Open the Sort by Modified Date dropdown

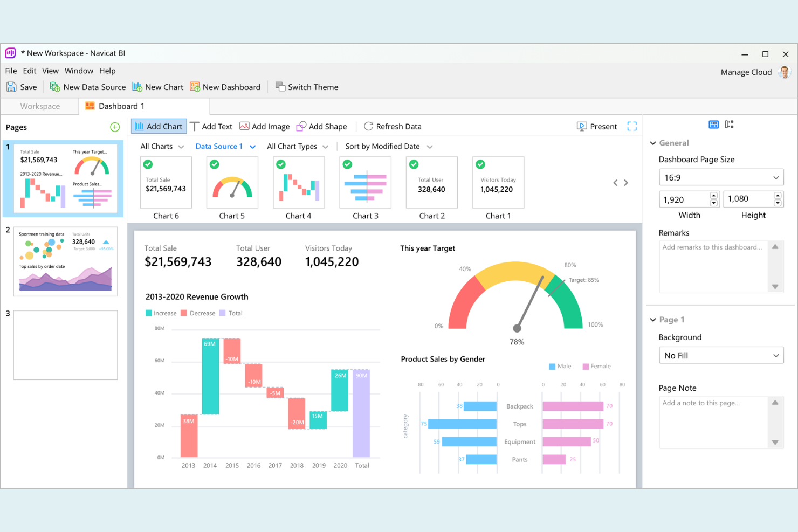tap(389, 147)
